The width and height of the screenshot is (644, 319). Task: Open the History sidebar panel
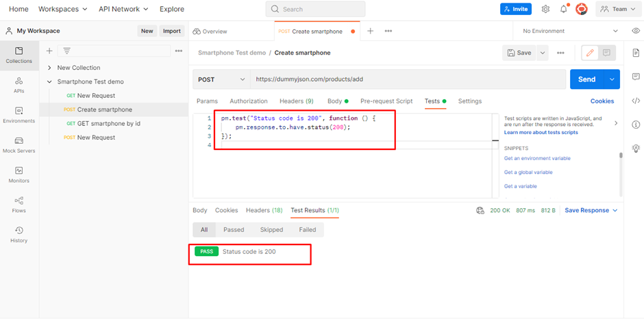pyautogui.click(x=19, y=235)
